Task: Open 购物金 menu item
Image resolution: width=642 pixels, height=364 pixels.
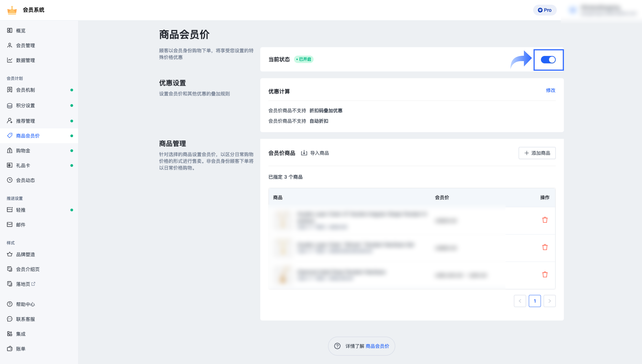Action: click(39, 150)
